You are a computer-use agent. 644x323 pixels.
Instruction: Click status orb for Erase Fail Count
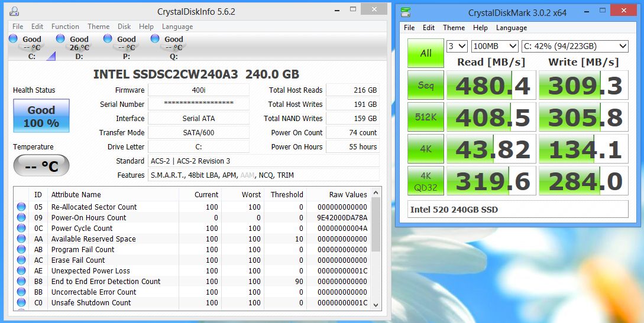21,260
